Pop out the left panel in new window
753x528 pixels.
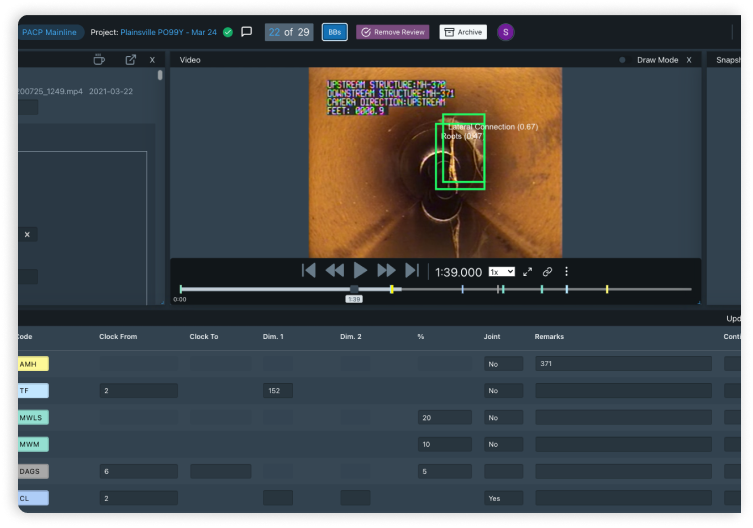130,60
